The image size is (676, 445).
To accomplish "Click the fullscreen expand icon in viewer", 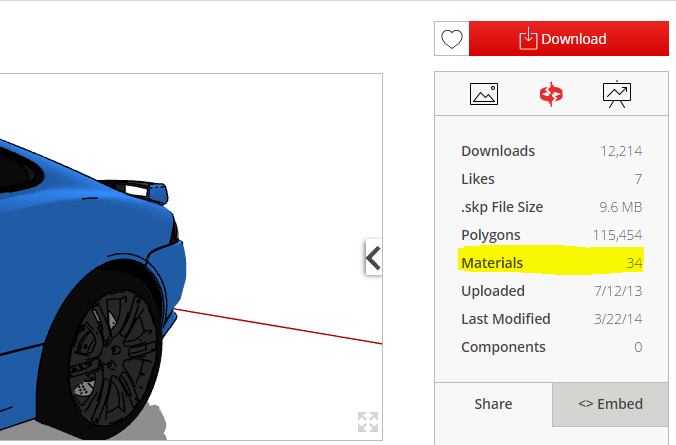I will tap(368, 422).
